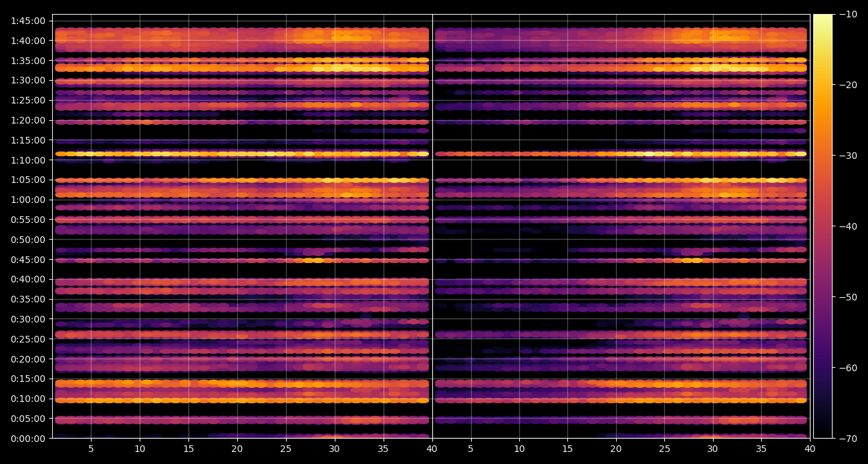Image resolution: width=868 pixels, height=464 pixels.
Task: Select the -40 colorbar value
Action: point(848,226)
